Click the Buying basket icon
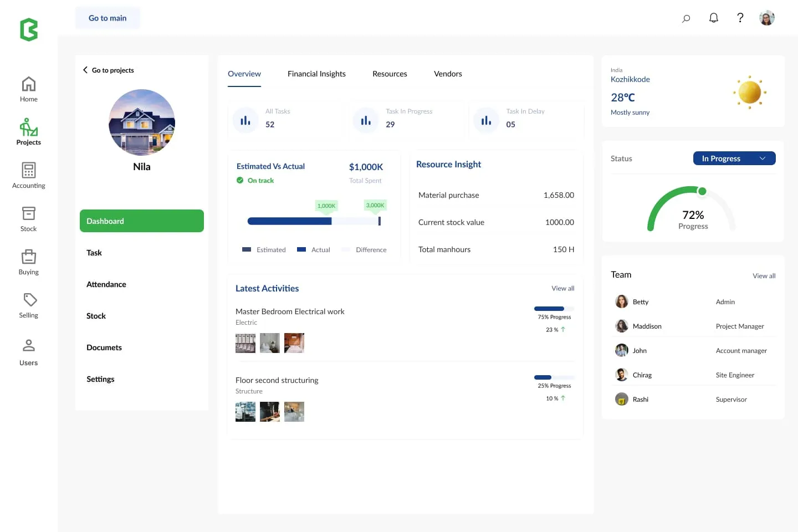This screenshot has height=532, width=798. tap(29, 257)
